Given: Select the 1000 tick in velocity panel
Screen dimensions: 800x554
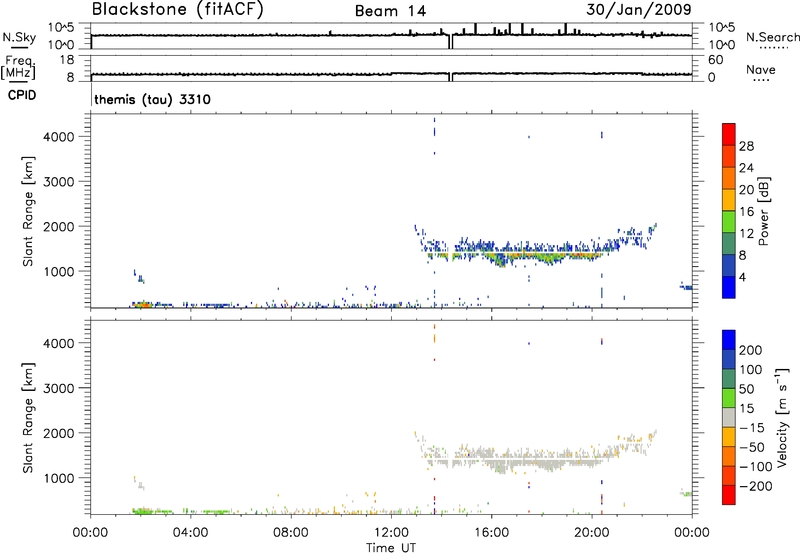Looking at the screenshot, I should [x=58, y=478].
